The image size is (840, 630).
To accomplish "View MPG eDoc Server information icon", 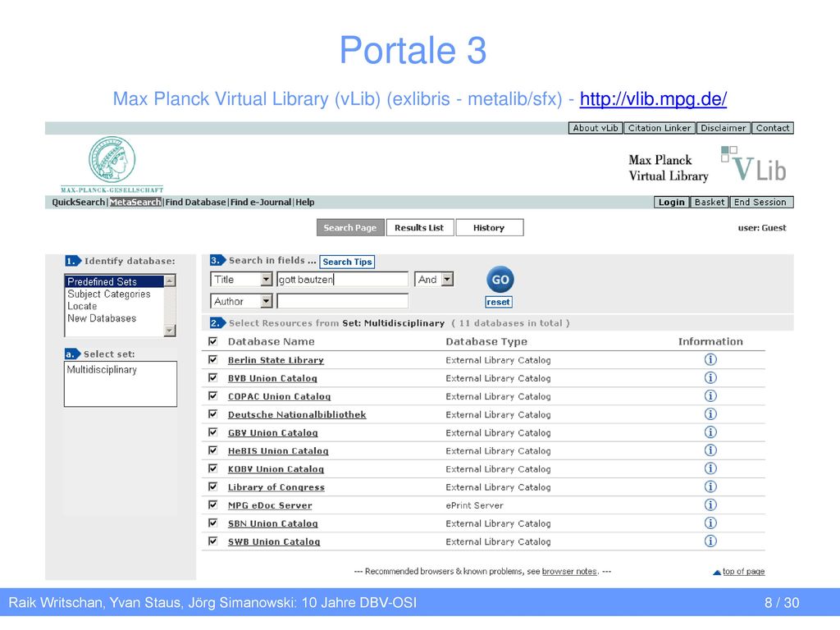I will pyautogui.click(x=710, y=504).
